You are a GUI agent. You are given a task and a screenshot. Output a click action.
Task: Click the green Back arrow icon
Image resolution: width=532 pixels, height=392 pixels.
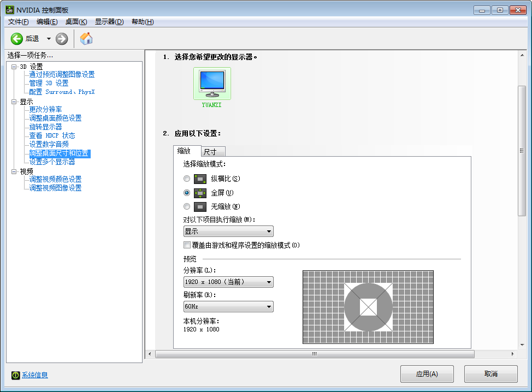pos(16,39)
